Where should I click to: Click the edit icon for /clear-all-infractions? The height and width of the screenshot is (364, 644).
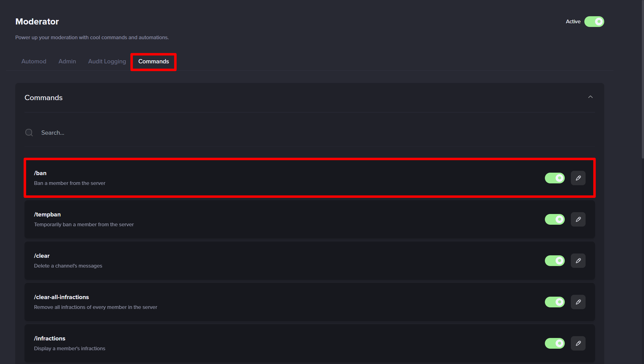coord(578,302)
